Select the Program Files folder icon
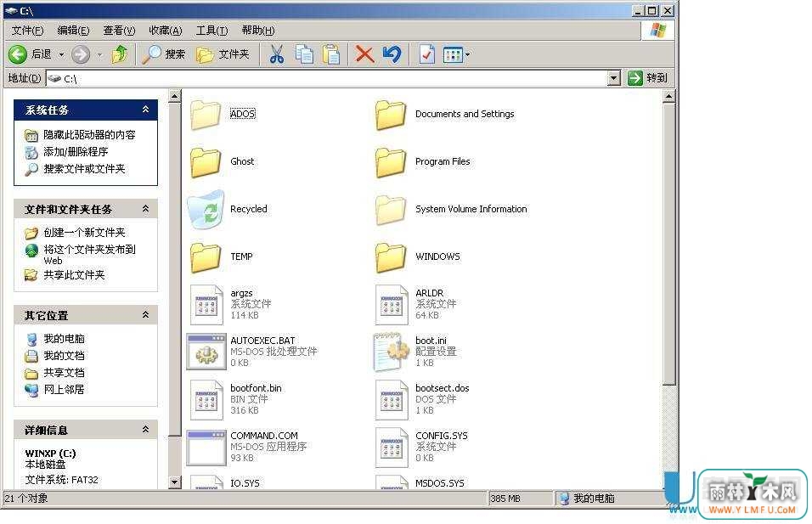The width and height of the screenshot is (812, 524). [391, 162]
